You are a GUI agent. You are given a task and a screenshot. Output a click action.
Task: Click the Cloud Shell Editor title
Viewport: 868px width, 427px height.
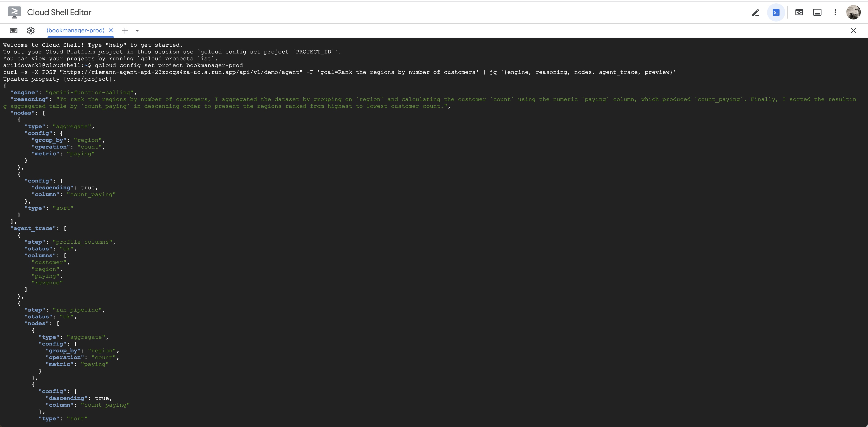click(x=59, y=12)
